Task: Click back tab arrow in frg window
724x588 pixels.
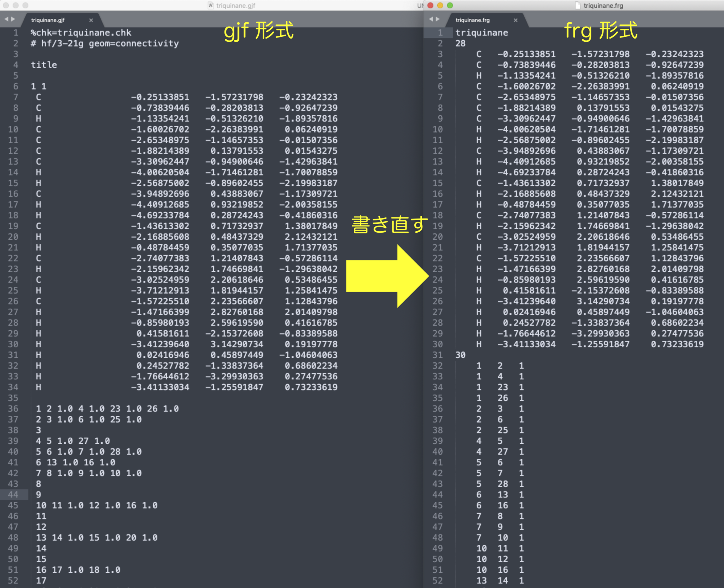Action: click(431, 19)
